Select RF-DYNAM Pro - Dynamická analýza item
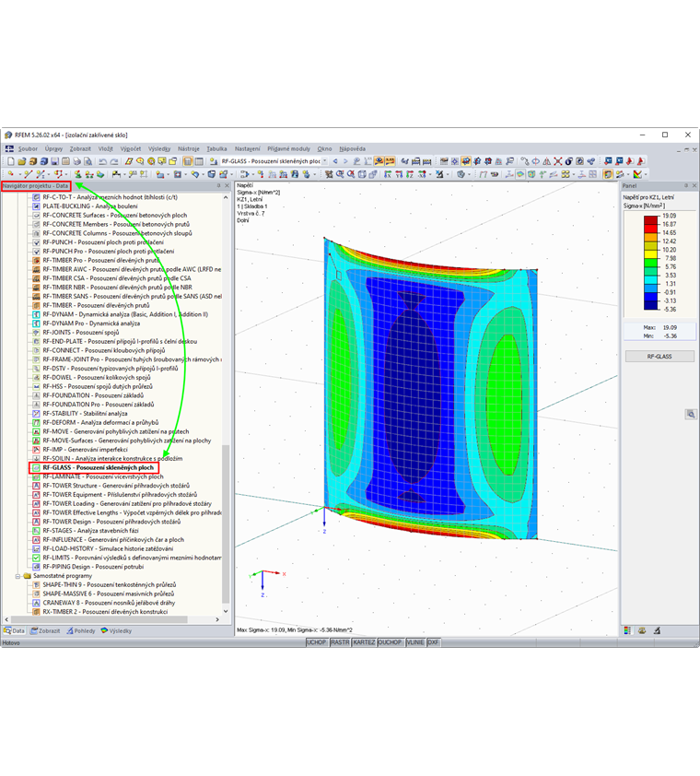 click(x=91, y=323)
